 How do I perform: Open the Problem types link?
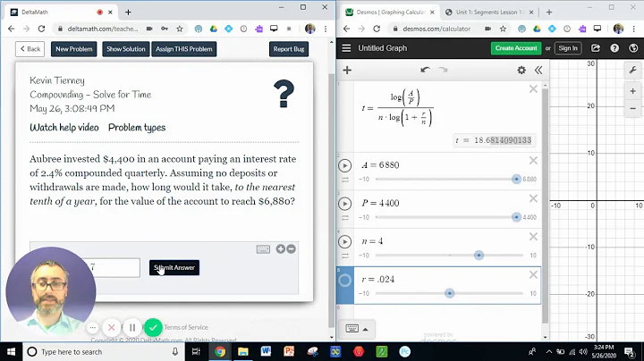(x=137, y=128)
